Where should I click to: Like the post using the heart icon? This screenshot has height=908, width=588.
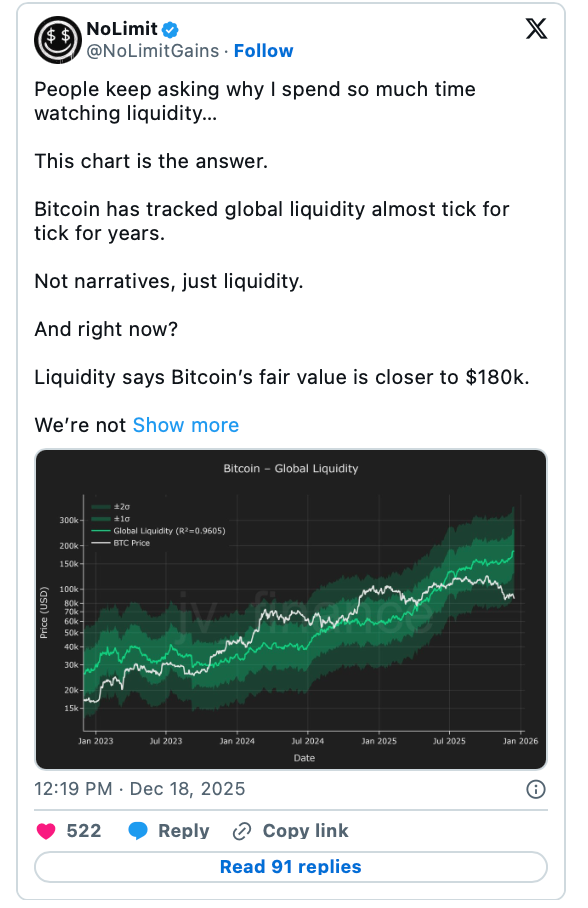[45, 831]
